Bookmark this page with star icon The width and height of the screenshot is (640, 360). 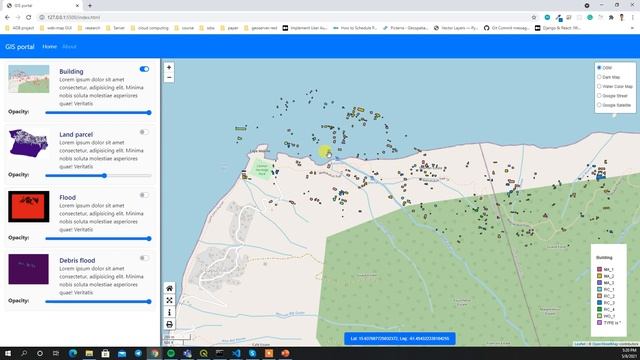(534, 17)
